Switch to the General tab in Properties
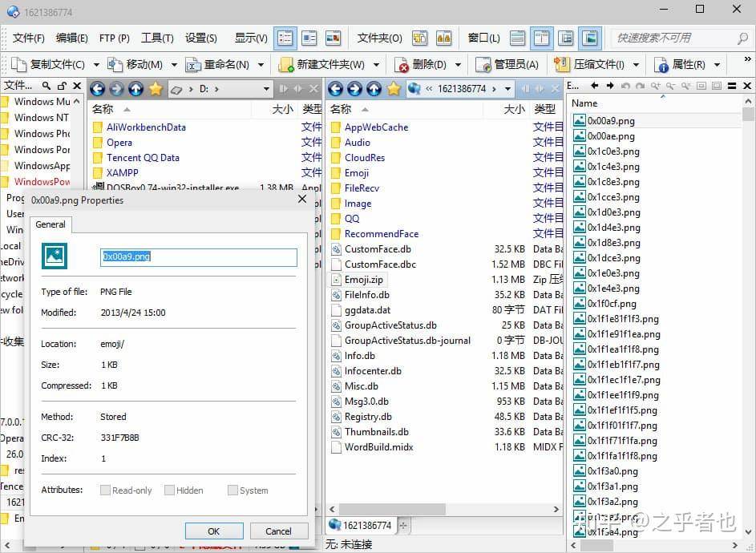 [x=51, y=224]
